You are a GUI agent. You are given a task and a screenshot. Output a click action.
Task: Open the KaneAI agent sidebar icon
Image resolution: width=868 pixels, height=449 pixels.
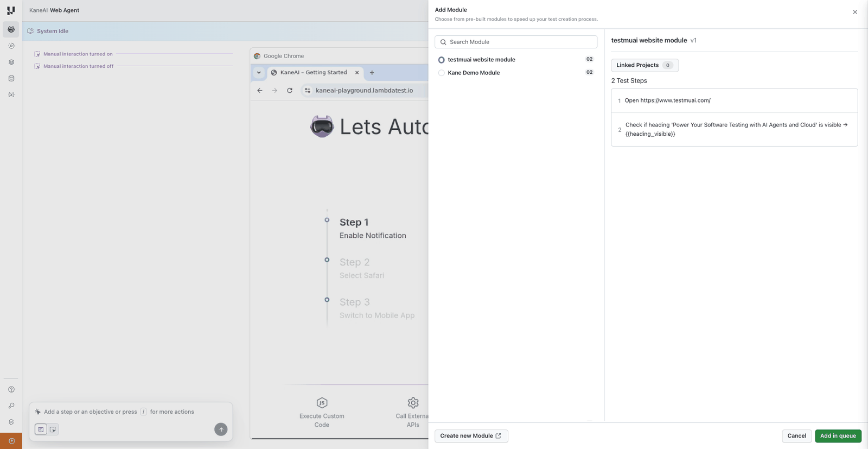click(x=11, y=29)
